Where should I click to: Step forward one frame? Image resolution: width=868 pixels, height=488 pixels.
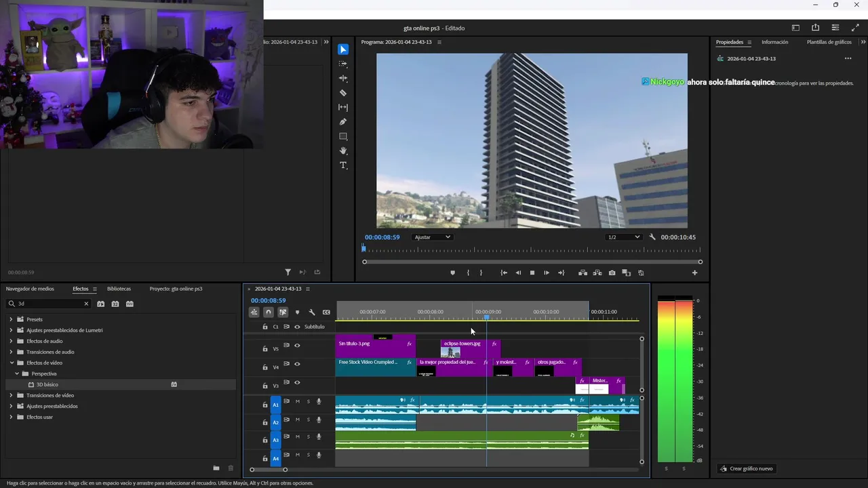547,272
